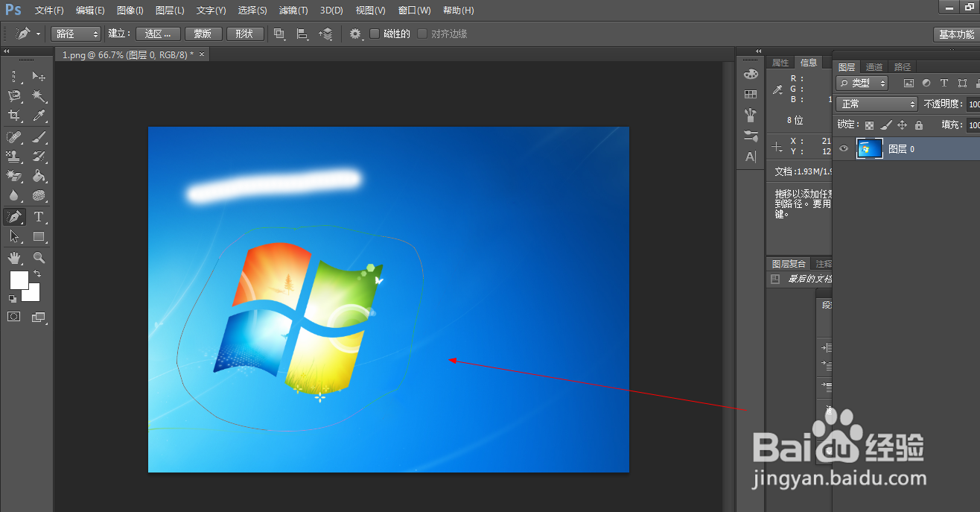Toggle the 对齐边缘 checkbox
The width and height of the screenshot is (980, 512).
[422, 34]
